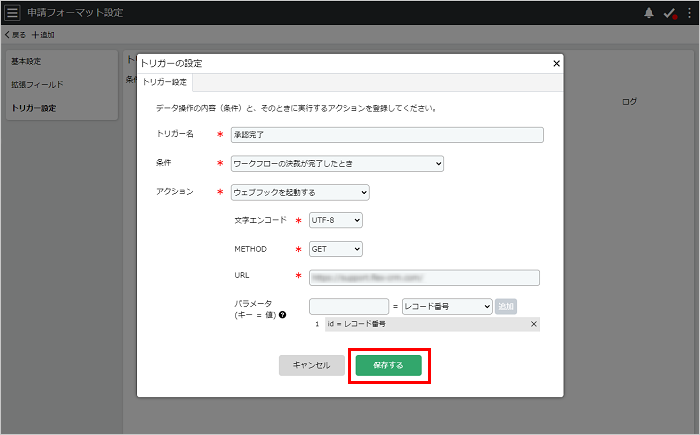Screen dimensions: 700x435
Task: Click the parameter help question icon
Action: click(283, 315)
